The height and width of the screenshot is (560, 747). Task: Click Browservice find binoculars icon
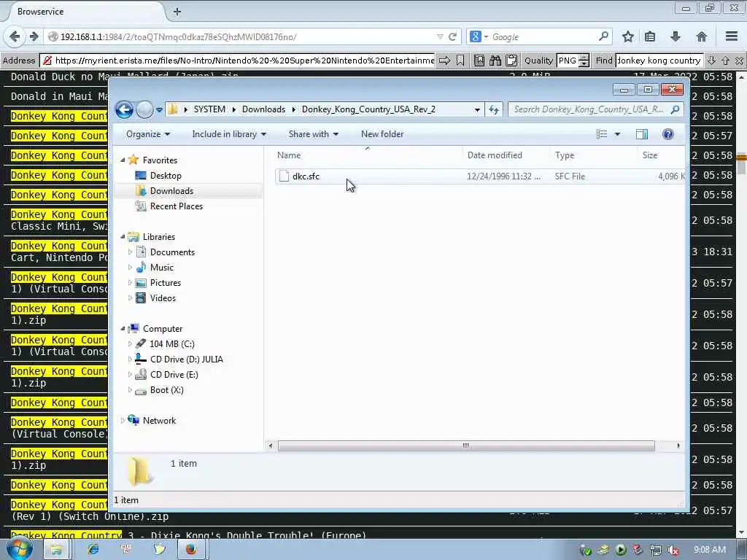pyautogui.click(x=495, y=61)
